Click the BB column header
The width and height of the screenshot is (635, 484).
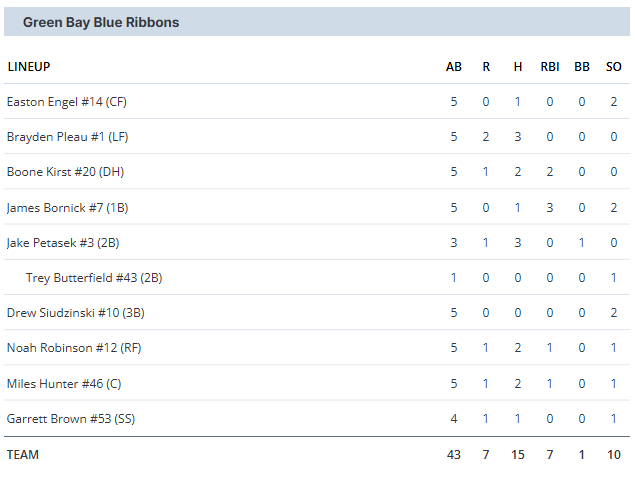pos(582,66)
